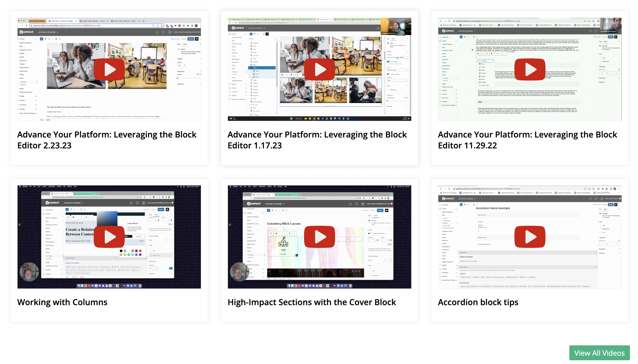Viewport: 638px width, 364px height.
Task: Play the Block Editor 2.23.23 video
Action: [x=109, y=69]
